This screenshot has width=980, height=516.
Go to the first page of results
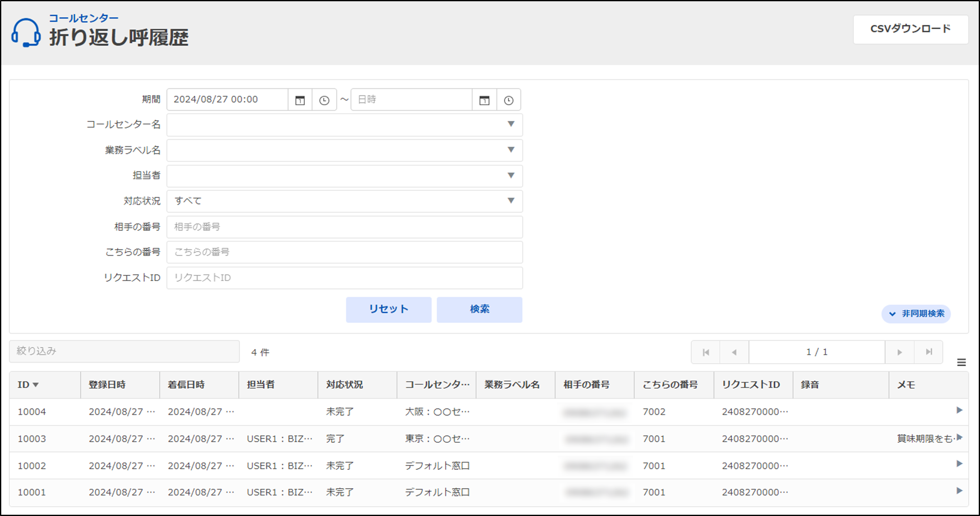pyautogui.click(x=706, y=352)
